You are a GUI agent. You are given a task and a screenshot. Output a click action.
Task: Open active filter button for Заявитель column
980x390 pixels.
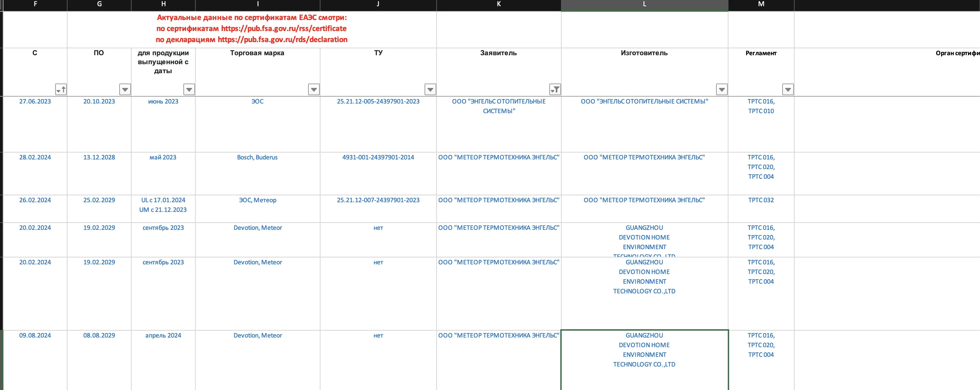(555, 89)
